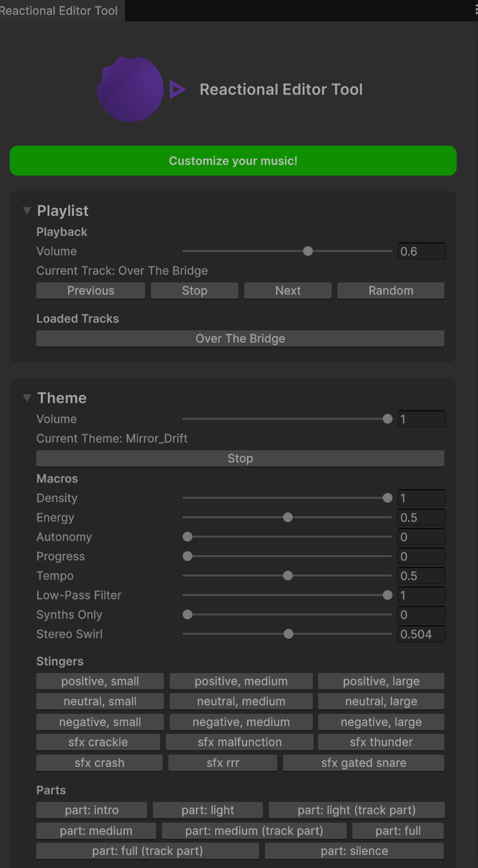The image size is (478, 868).
Task: Click the purple Reactional logo icon
Action: click(131, 89)
